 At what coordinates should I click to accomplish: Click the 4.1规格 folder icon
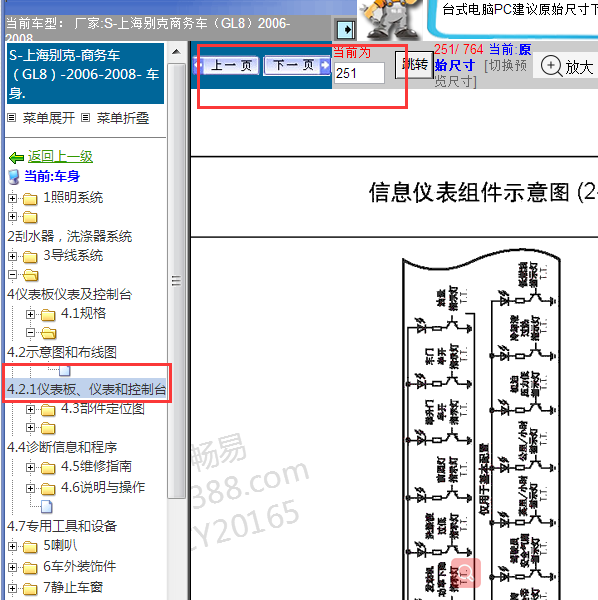coord(48,315)
